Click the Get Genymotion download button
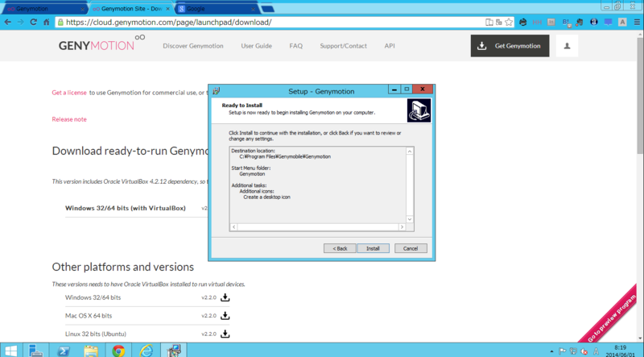 510,46
